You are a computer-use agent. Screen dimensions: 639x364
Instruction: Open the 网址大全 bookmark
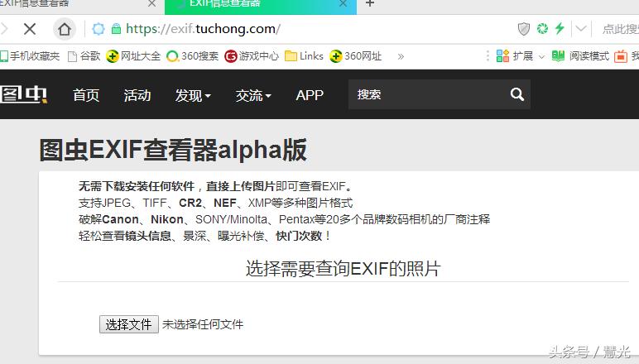pos(133,56)
